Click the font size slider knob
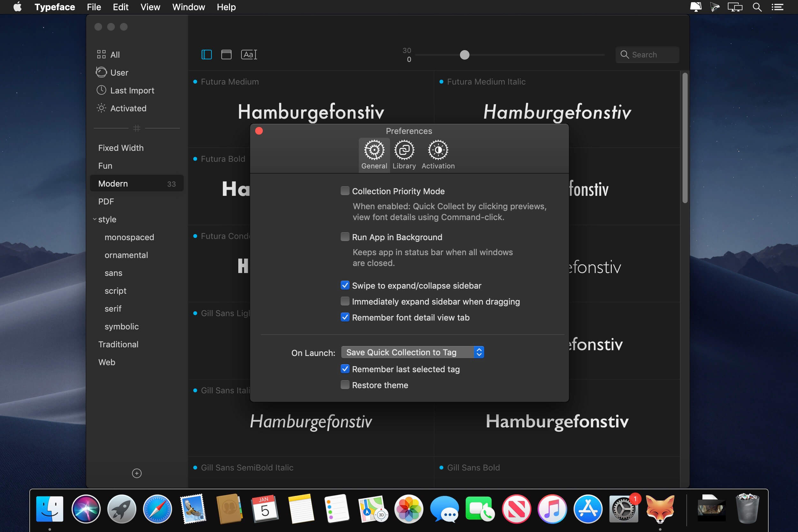 click(464, 55)
